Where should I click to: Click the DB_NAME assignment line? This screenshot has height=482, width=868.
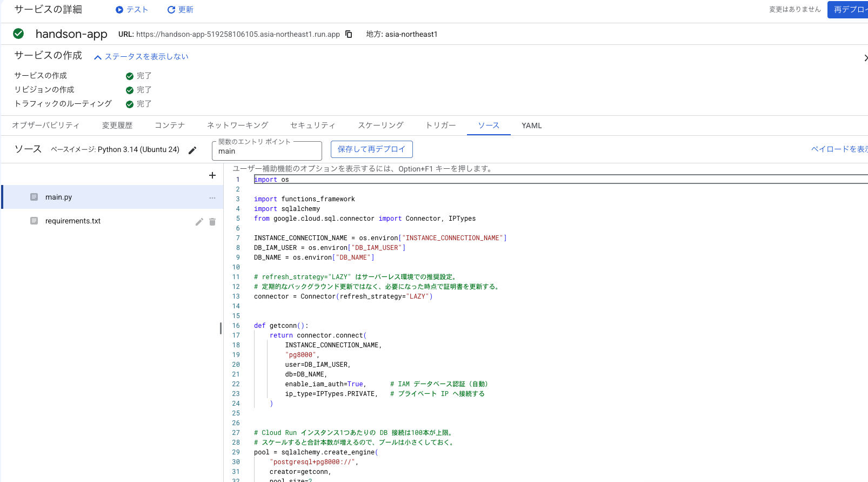click(x=314, y=257)
